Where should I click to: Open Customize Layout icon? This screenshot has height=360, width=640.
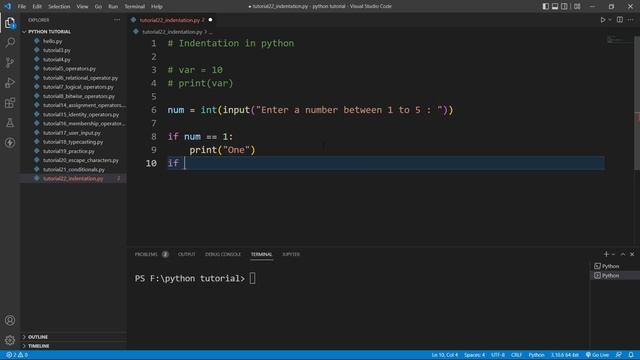pyautogui.click(x=577, y=7)
